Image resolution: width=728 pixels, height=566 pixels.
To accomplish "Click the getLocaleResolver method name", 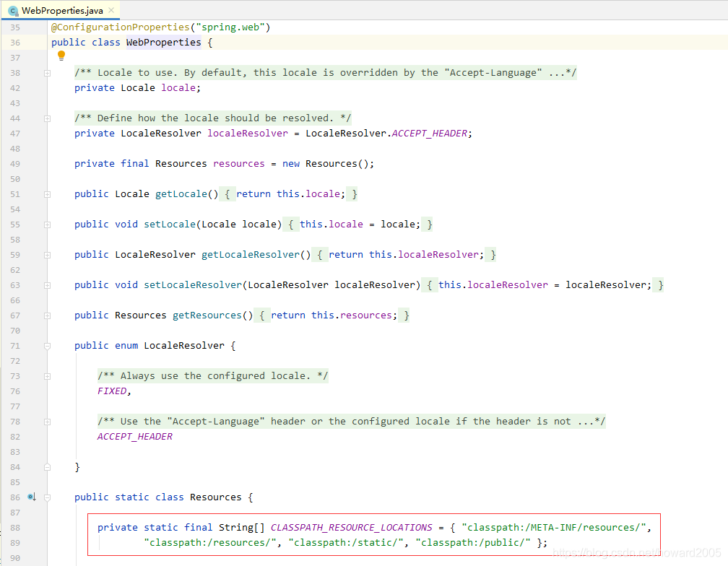I will pos(251,255).
